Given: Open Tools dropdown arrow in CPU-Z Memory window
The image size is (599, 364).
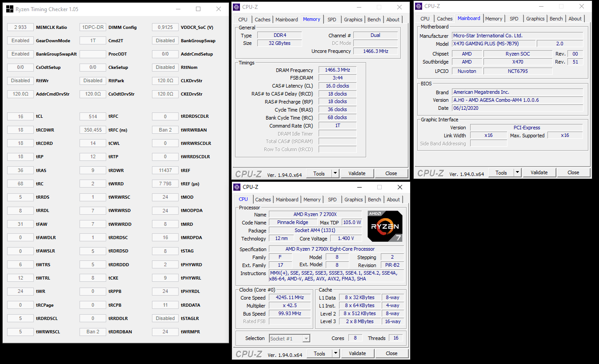Looking at the screenshot, I should pos(335,173).
